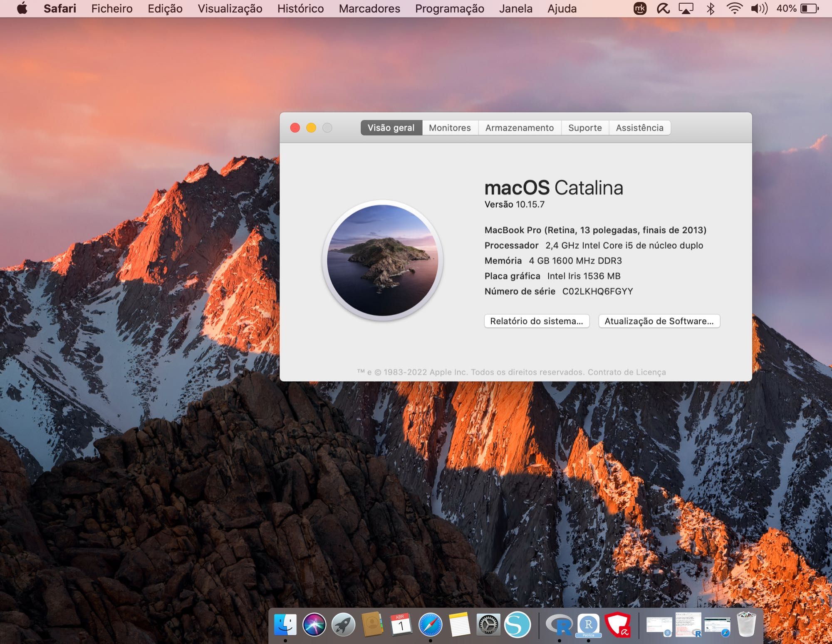The image size is (832, 644).
Task: Click the battery status icon
Action: point(809,8)
